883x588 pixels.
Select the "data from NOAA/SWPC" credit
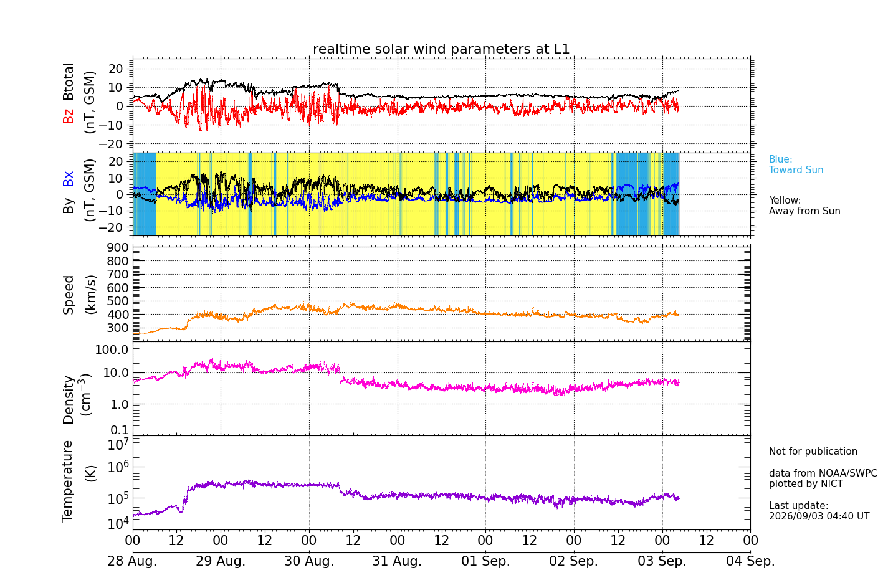823,473
